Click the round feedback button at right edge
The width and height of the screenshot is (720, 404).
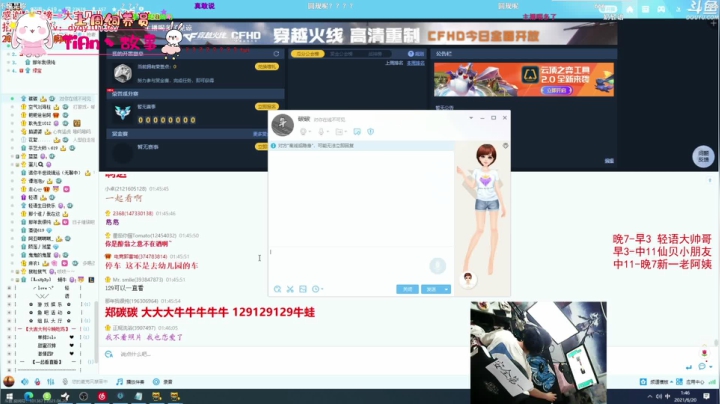(x=703, y=157)
